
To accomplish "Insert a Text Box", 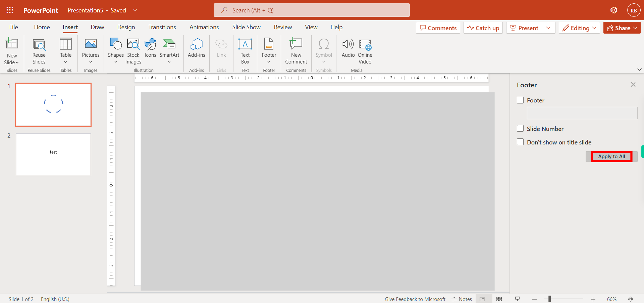I will [x=245, y=51].
